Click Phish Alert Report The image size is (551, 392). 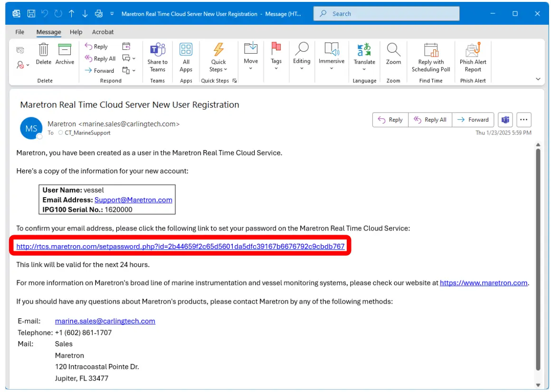[x=473, y=57]
